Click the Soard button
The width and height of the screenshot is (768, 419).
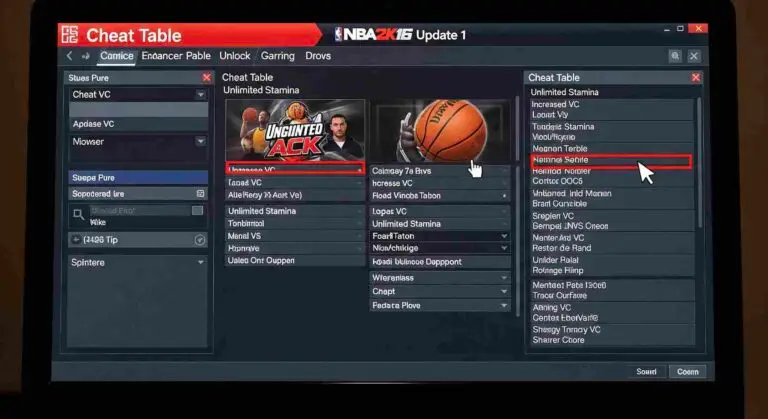646,371
